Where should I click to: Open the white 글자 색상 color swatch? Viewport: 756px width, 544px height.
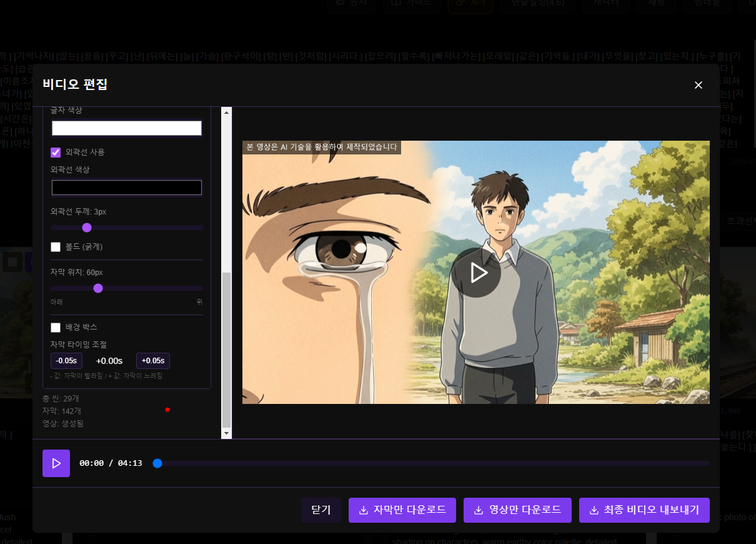[127, 128]
